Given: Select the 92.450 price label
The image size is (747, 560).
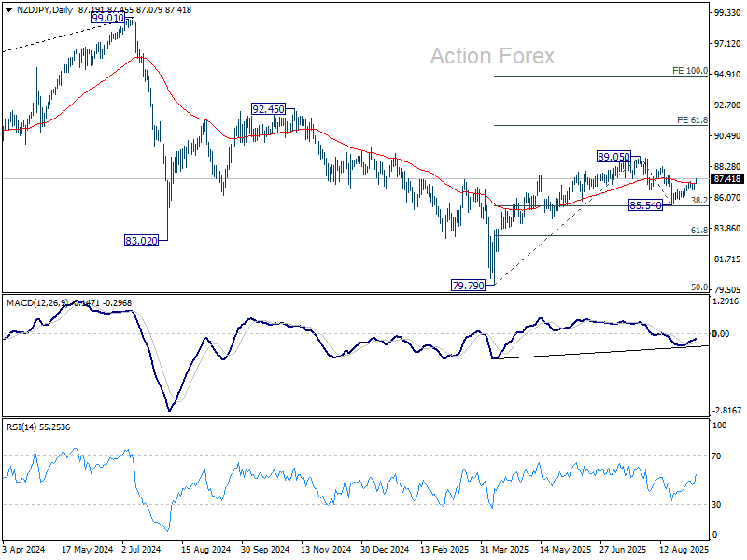Looking at the screenshot, I should pyautogui.click(x=268, y=109).
